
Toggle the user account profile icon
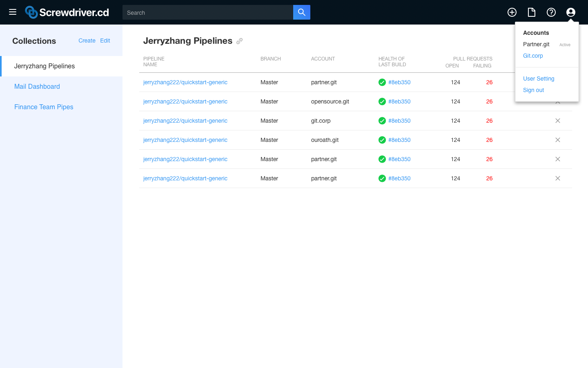tap(571, 12)
